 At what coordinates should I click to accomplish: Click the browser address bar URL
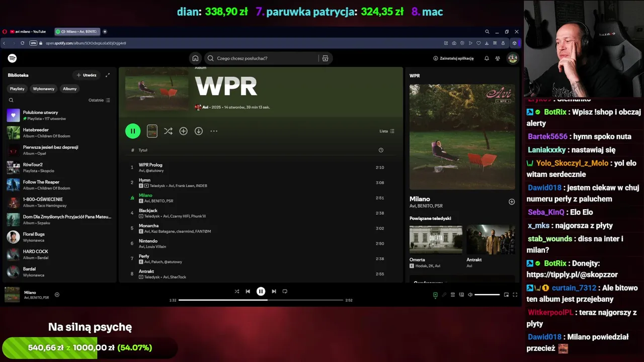[86, 43]
